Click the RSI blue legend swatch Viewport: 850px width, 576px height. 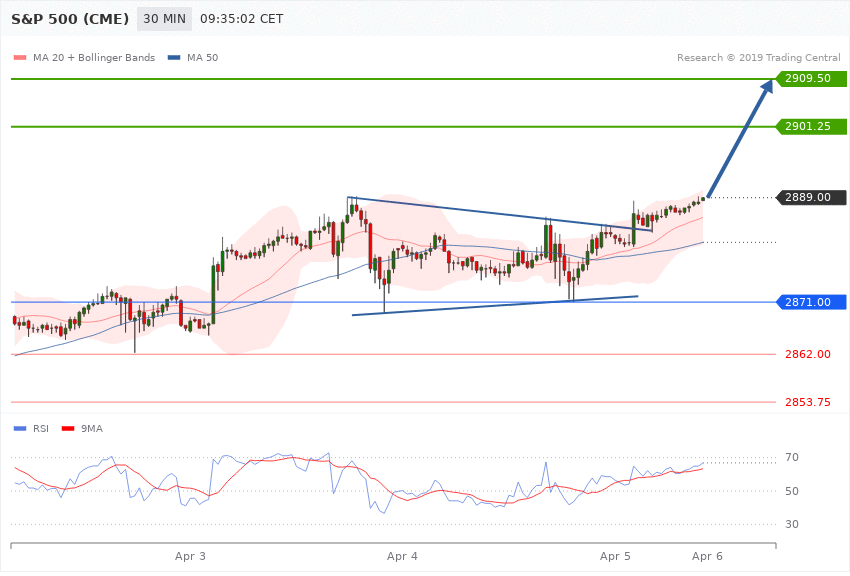[20, 429]
